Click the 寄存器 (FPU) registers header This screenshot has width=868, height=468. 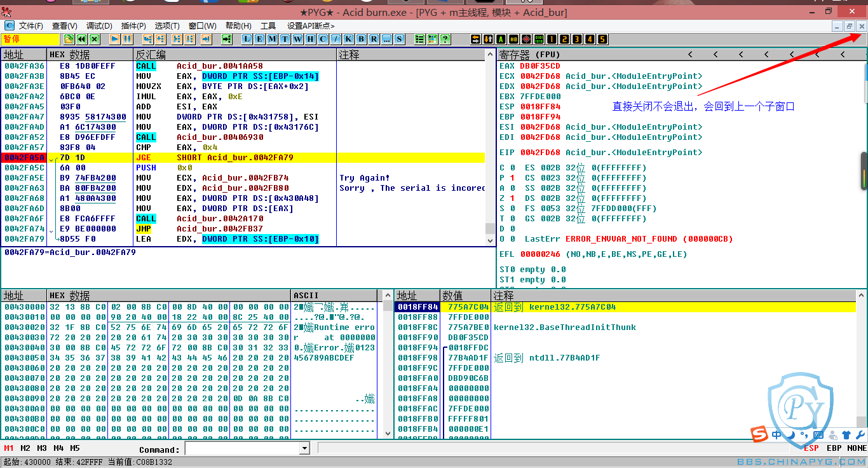pos(529,55)
